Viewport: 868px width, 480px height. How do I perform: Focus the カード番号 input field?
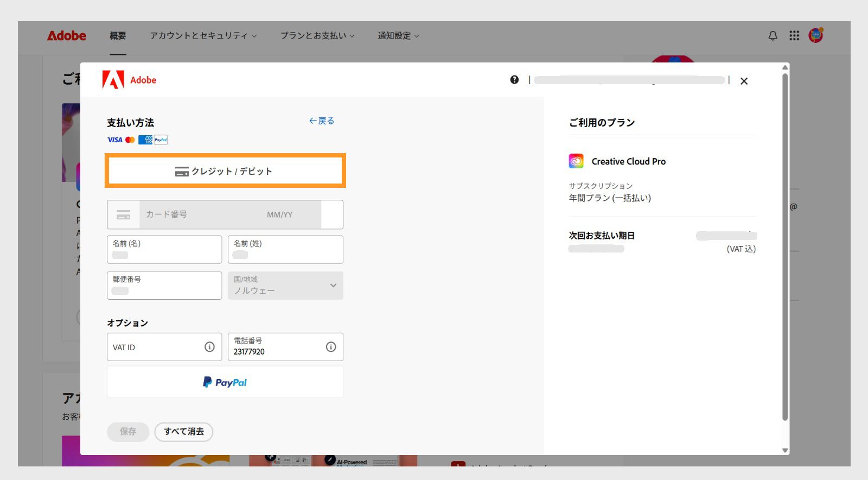pyautogui.click(x=201, y=214)
